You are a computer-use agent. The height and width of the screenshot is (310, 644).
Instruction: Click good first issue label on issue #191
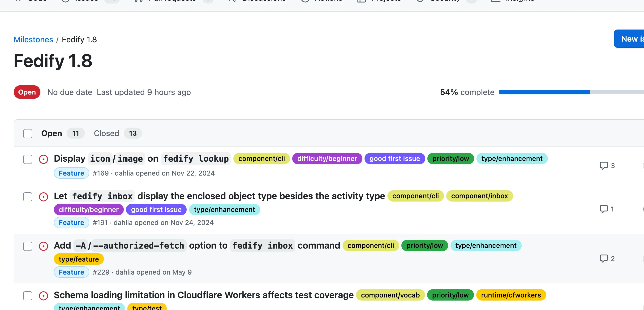[156, 210]
